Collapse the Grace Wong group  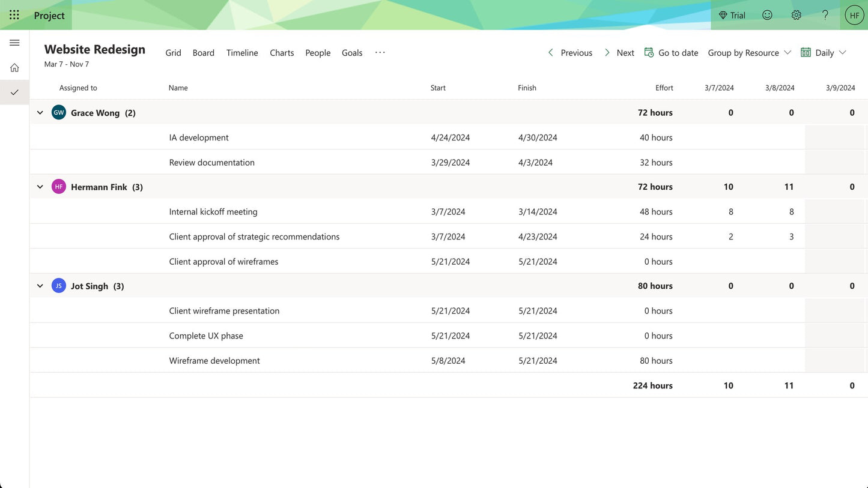click(40, 112)
